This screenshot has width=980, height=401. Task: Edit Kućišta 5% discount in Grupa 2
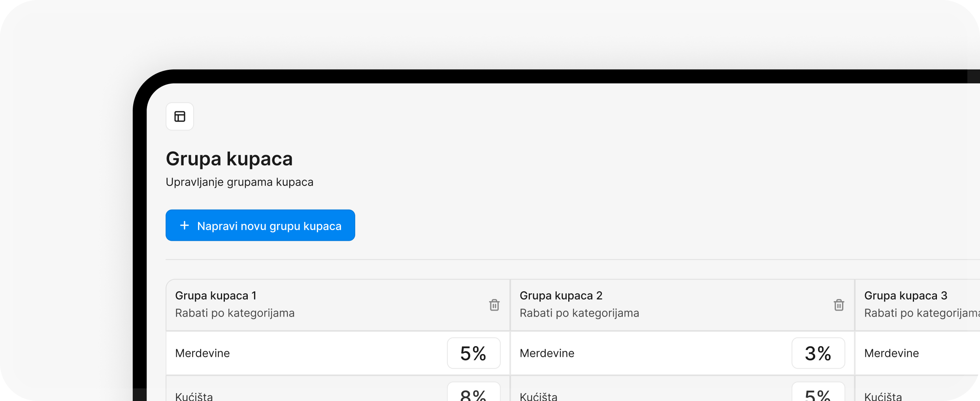(x=818, y=392)
